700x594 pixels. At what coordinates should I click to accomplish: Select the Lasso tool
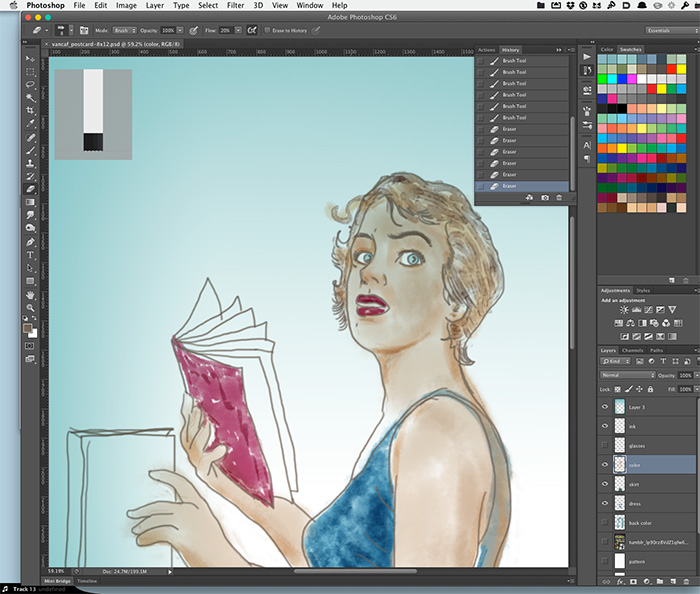[x=30, y=85]
